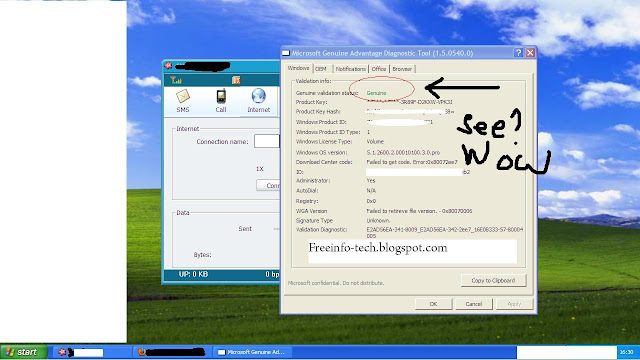Click the Bytes: label in Data group

pyautogui.click(x=202, y=255)
